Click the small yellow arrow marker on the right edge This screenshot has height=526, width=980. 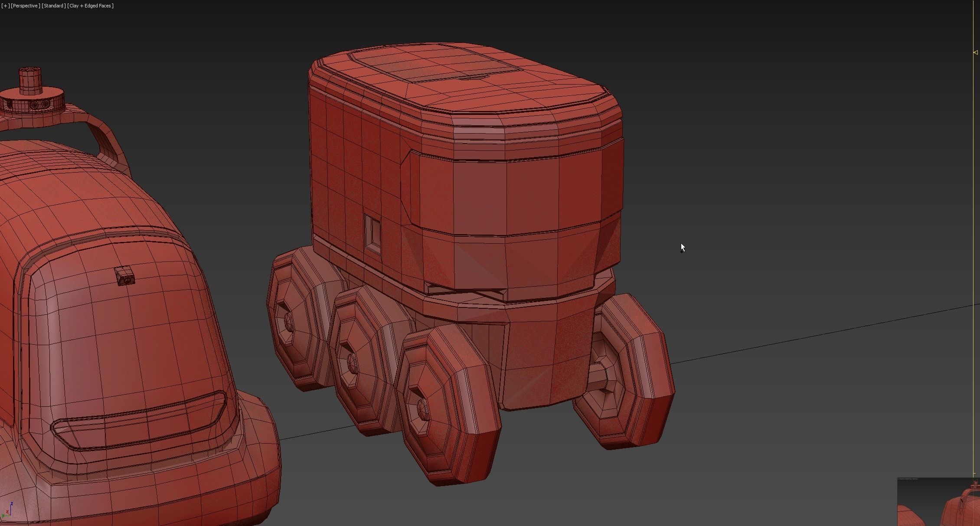point(975,52)
